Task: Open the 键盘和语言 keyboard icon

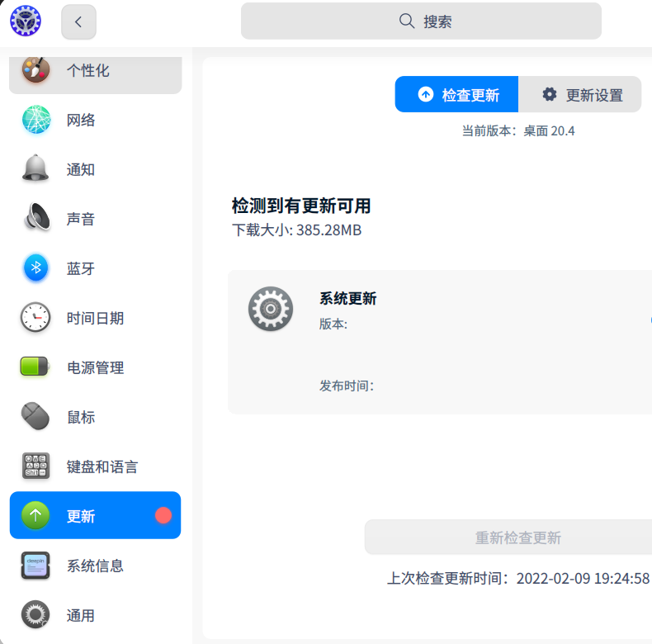Action: click(35, 466)
